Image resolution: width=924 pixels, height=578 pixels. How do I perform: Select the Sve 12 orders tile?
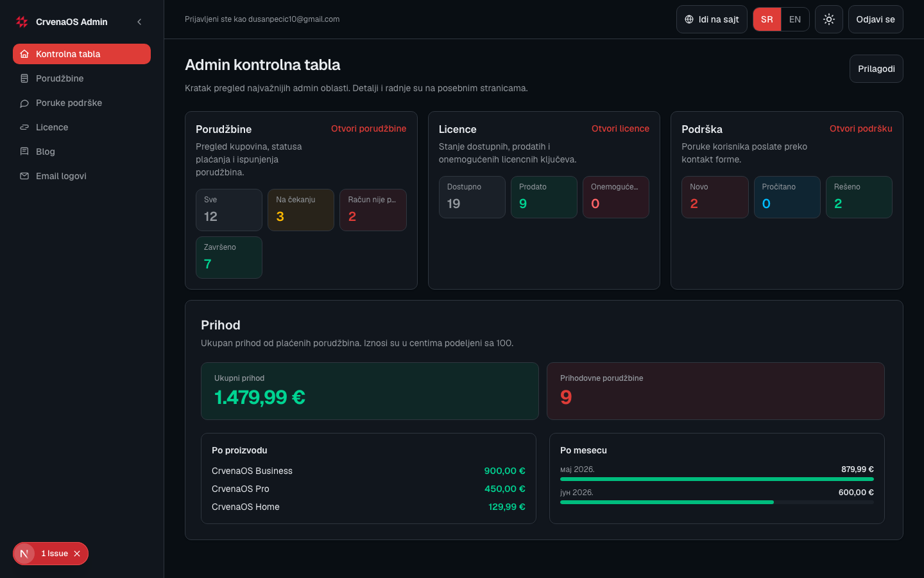[x=229, y=210]
